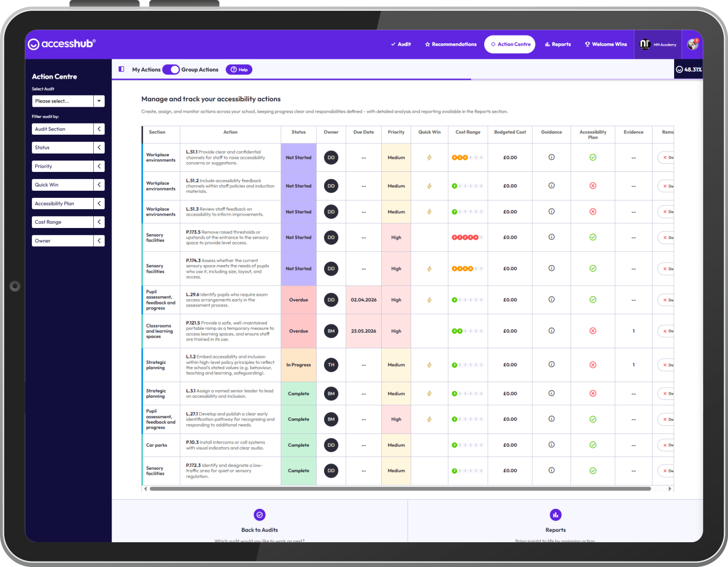Collapse the sidebar panel icon
This screenshot has height=567, width=728.
pyautogui.click(x=121, y=69)
